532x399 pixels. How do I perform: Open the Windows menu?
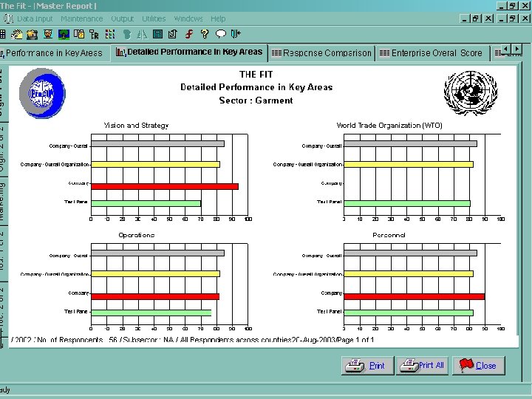[x=188, y=18]
